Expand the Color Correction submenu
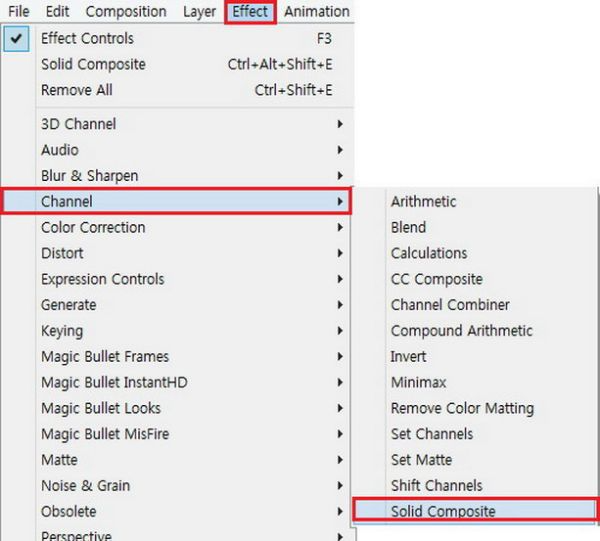The width and height of the screenshot is (600, 541). click(x=93, y=227)
